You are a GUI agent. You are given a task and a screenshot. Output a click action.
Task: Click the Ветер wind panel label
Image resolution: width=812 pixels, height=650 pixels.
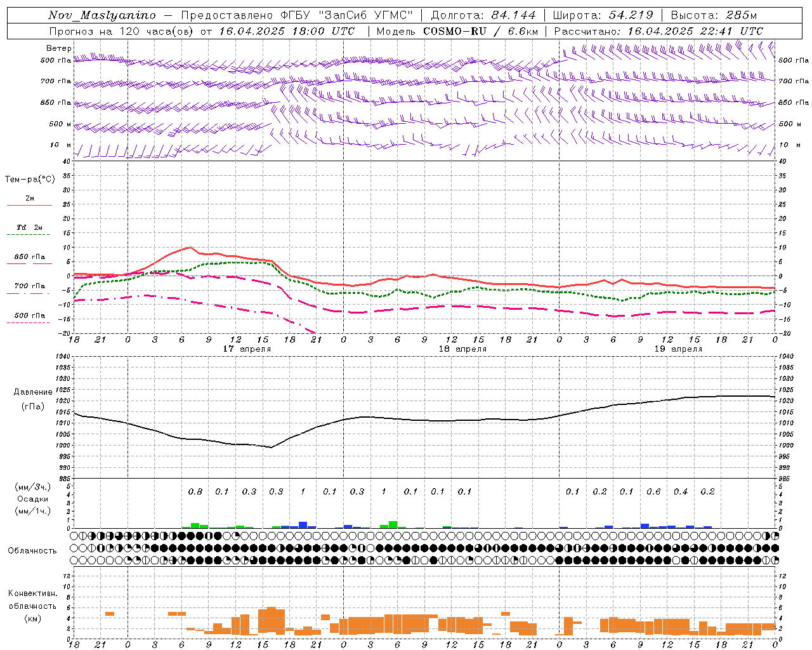pyautogui.click(x=59, y=48)
